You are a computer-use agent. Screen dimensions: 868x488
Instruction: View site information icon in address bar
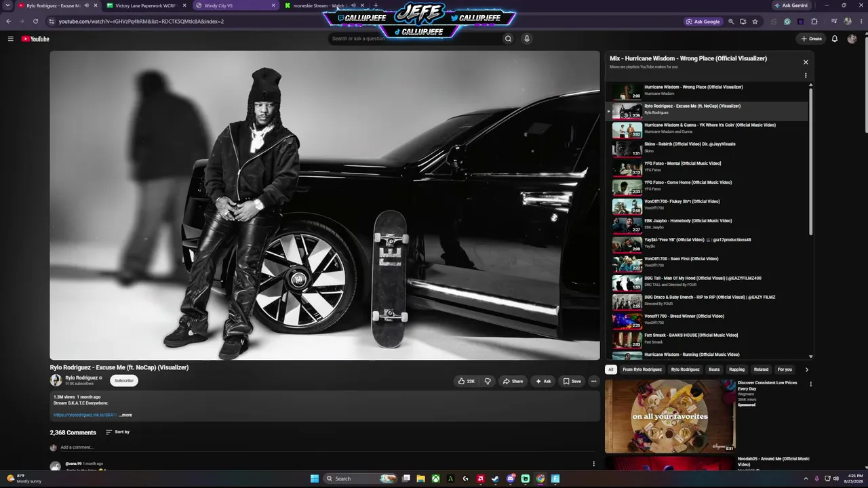[x=51, y=21]
